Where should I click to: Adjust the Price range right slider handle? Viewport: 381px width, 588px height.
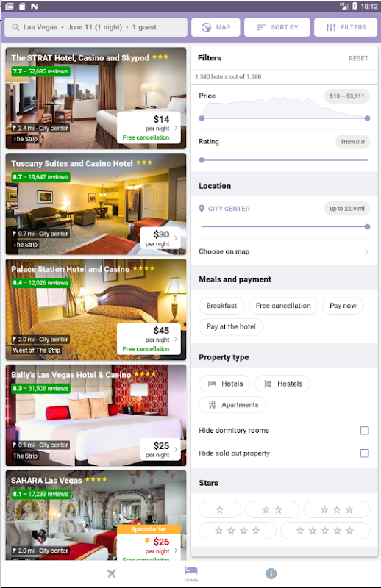pyautogui.click(x=367, y=118)
